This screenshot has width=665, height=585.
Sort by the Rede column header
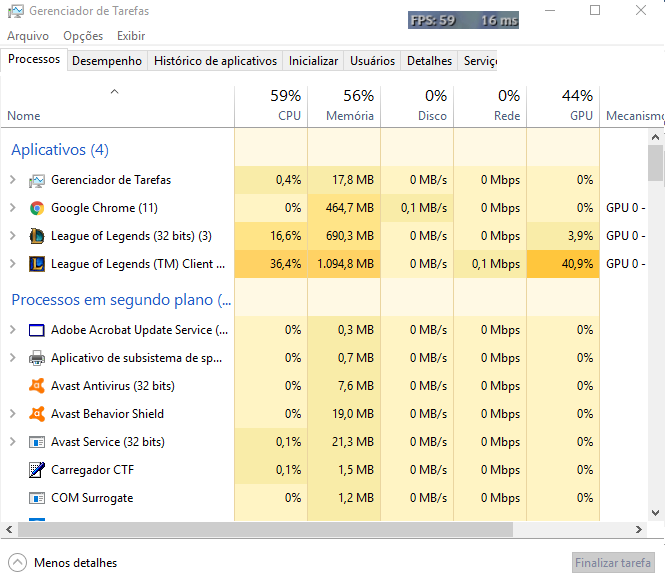pos(490,106)
